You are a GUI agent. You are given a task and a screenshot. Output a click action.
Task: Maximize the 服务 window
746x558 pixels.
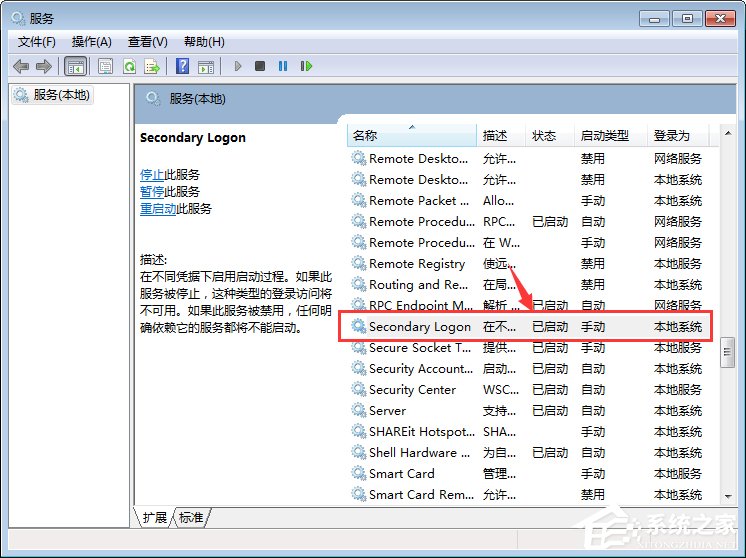click(687, 19)
